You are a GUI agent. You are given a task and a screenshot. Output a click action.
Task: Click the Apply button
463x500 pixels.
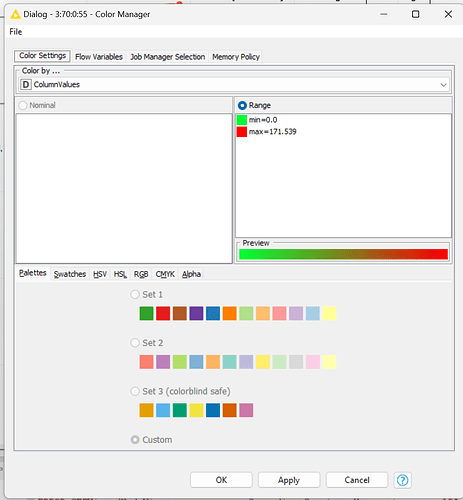[289, 480]
